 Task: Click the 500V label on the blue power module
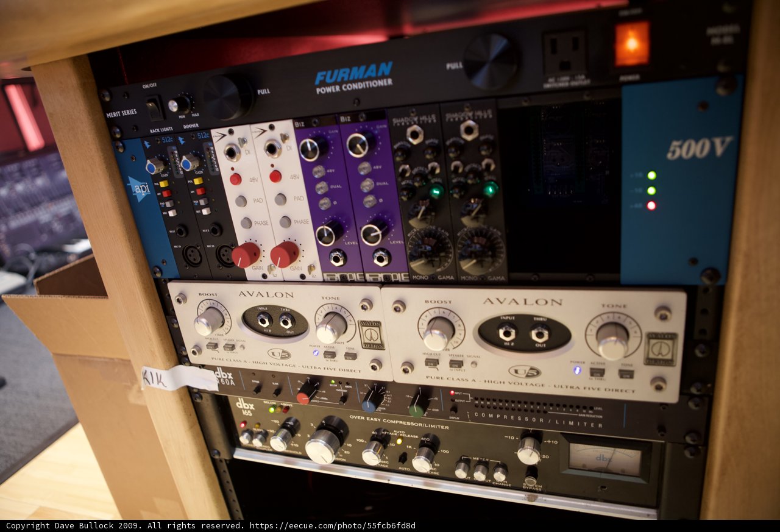700,148
